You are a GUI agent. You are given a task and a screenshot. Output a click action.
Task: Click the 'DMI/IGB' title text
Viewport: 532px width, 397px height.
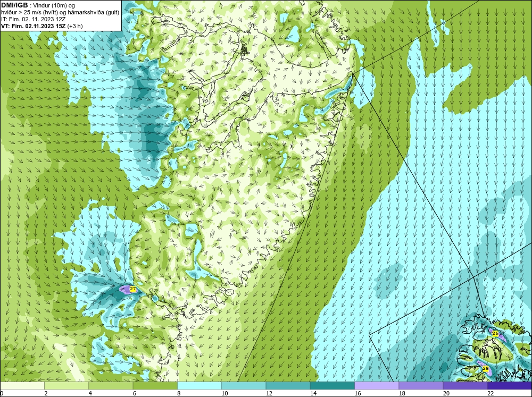(14, 5)
